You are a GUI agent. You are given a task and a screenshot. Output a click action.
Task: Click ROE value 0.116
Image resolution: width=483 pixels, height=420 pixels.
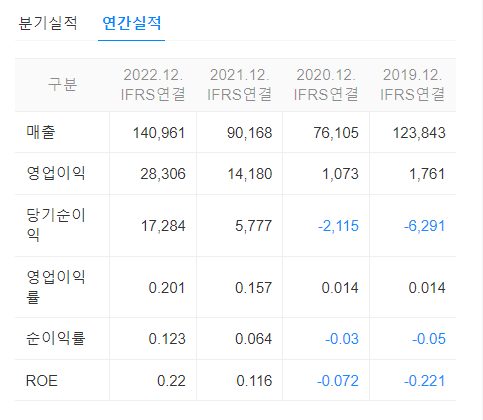254,381
